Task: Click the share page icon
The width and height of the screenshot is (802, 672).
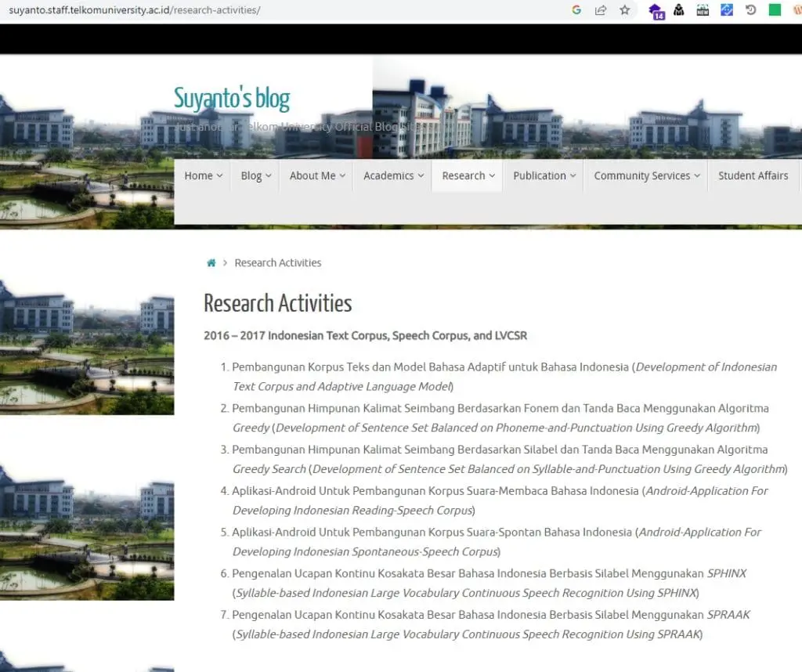Action: (x=601, y=9)
